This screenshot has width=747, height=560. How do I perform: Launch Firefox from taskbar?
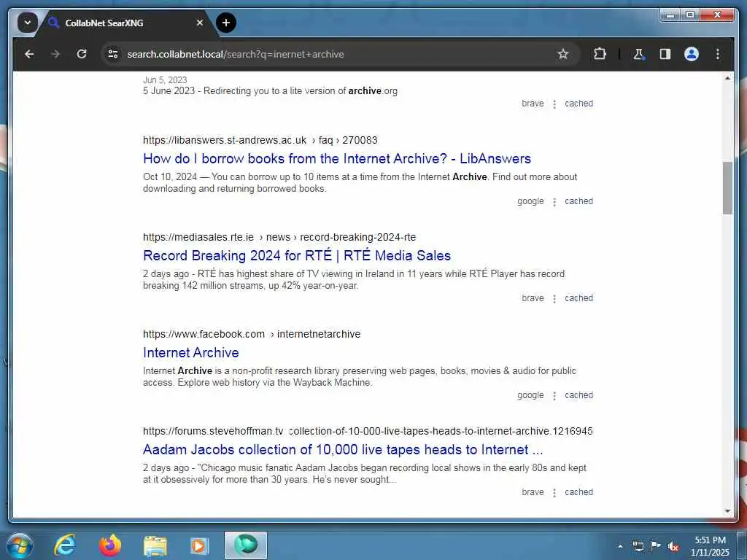pos(110,545)
